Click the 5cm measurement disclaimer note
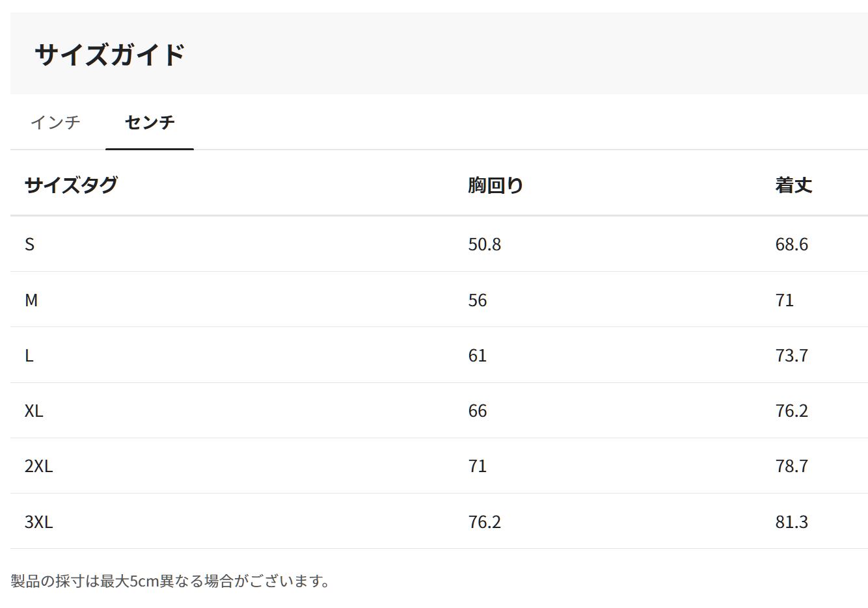The width and height of the screenshot is (868, 608). (x=170, y=581)
